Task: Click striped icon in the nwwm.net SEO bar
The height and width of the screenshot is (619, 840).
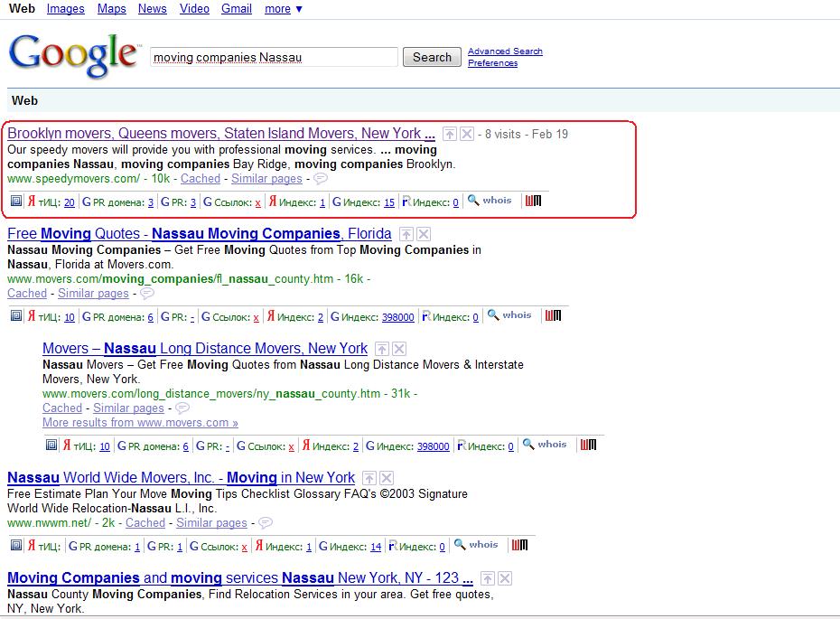Action: pyautogui.click(x=519, y=545)
